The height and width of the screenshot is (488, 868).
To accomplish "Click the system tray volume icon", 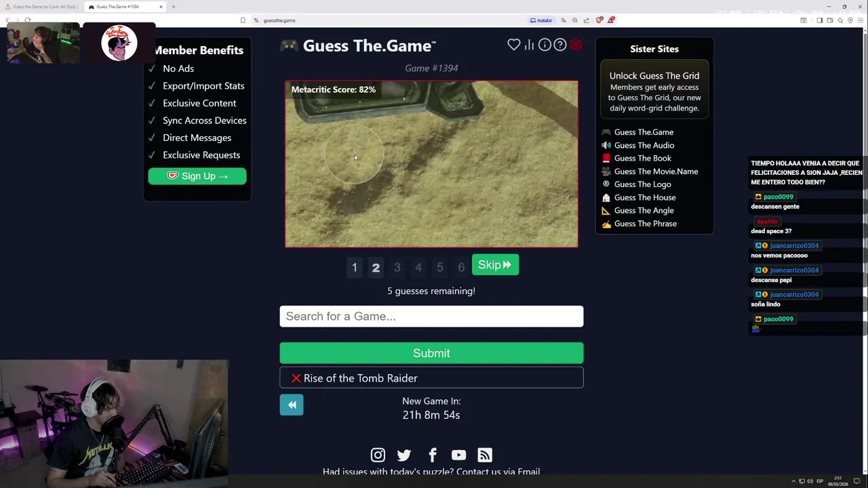I will tap(810, 481).
